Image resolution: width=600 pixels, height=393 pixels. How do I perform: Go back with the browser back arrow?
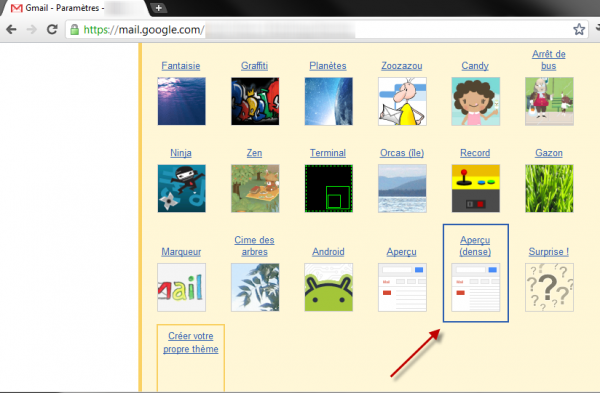coord(11,29)
